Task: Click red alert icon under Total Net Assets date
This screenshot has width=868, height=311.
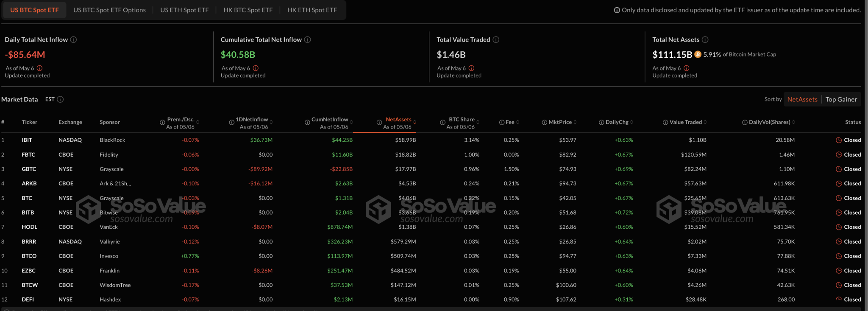Action: click(x=687, y=68)
